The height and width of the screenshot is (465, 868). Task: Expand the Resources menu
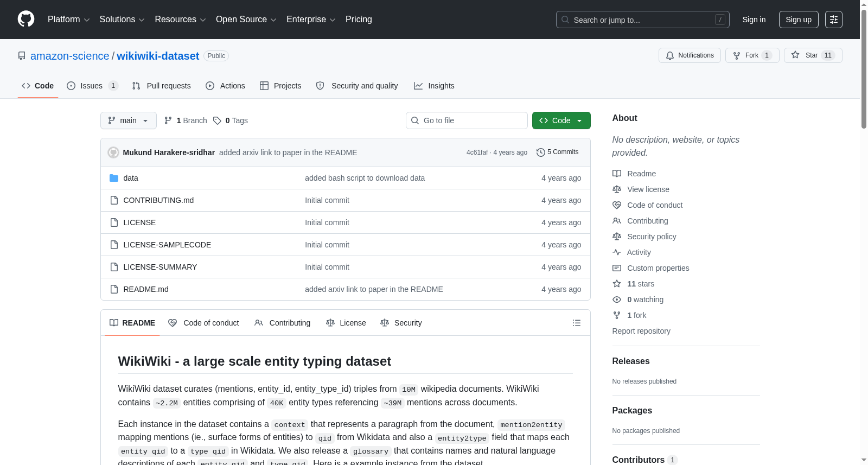click(x=180, y=20)
